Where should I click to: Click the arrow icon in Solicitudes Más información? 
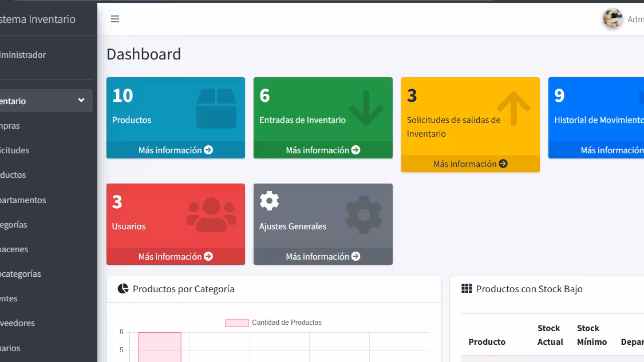(503, 164)
